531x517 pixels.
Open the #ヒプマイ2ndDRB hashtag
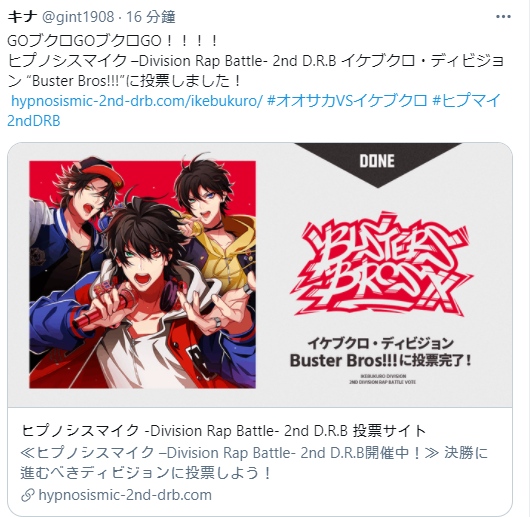pyautogui.click(x=253, y=110)
